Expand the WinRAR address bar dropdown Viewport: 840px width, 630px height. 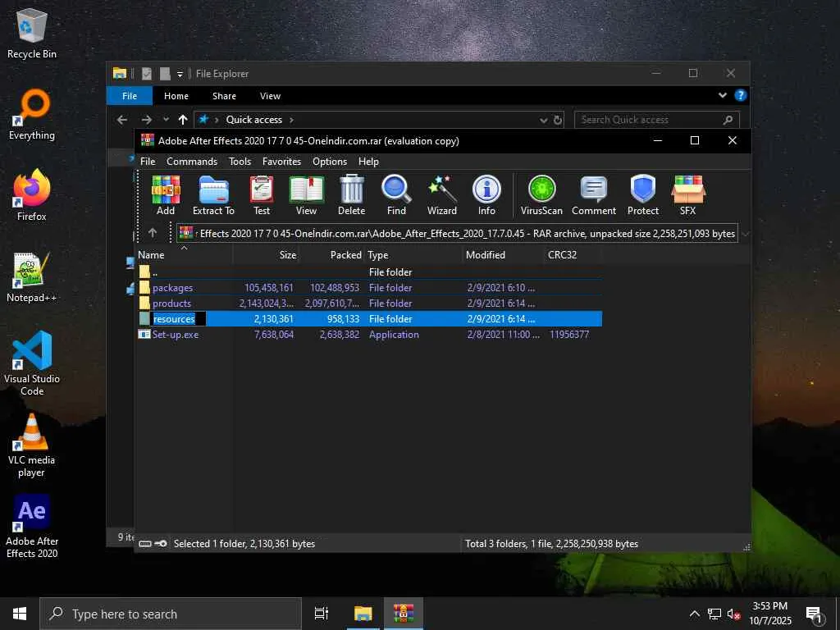[745, 234]
